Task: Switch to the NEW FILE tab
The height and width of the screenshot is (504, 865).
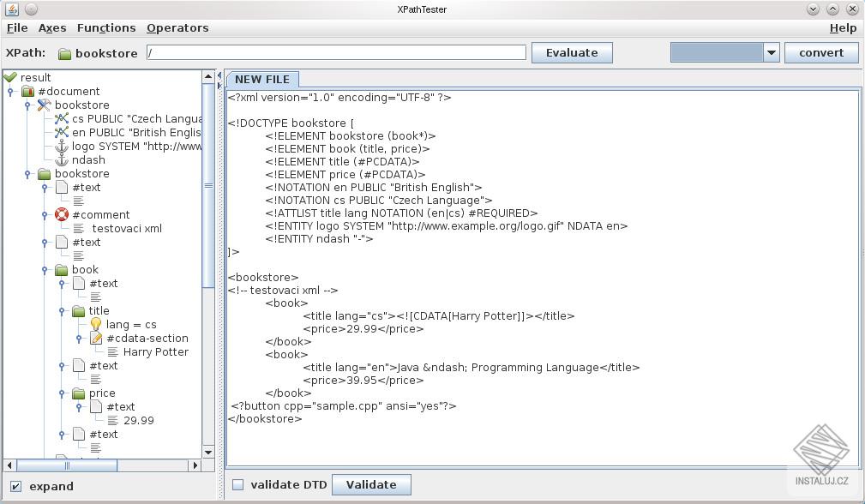Action: tap(262, 79)
